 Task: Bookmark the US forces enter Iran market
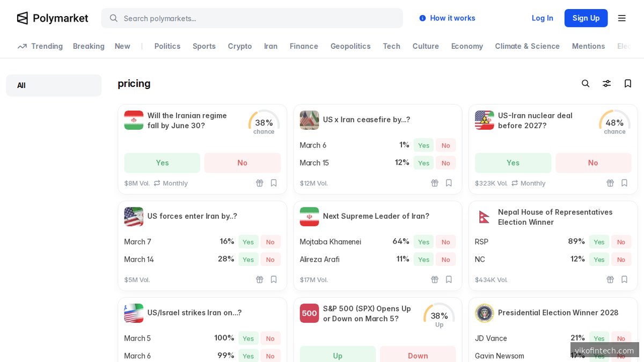pyautogui.click(x=274, y=280)
